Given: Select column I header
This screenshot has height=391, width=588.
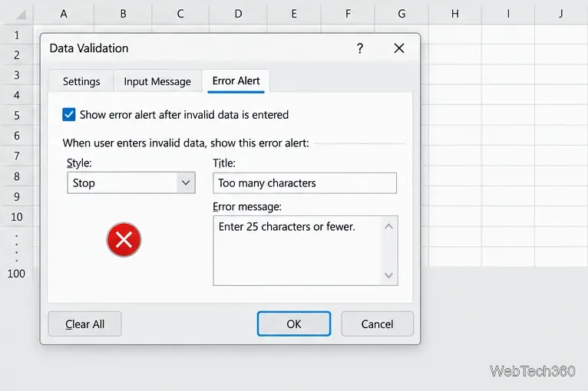Looking at the screenshot, I should click(x=508, y=14).
